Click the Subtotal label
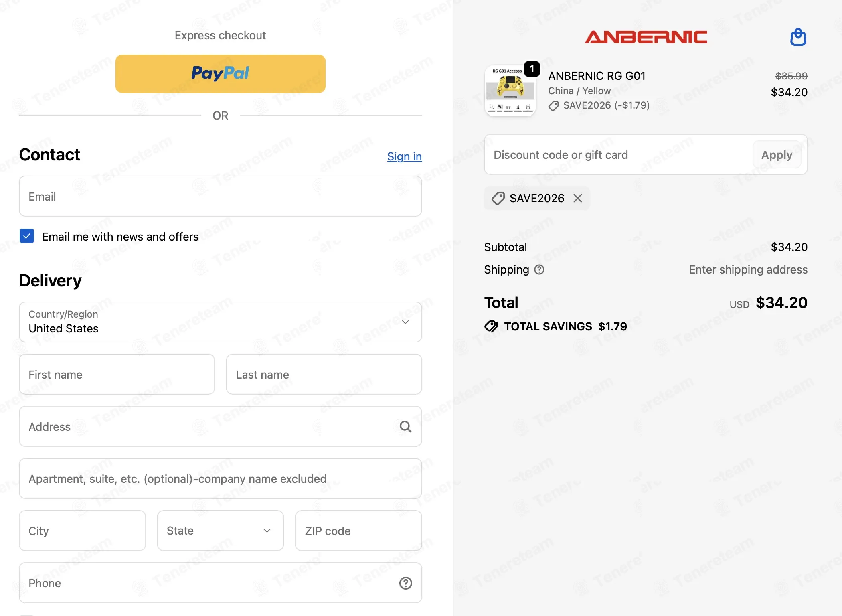842x616 pixels. [x=505, y=247]
